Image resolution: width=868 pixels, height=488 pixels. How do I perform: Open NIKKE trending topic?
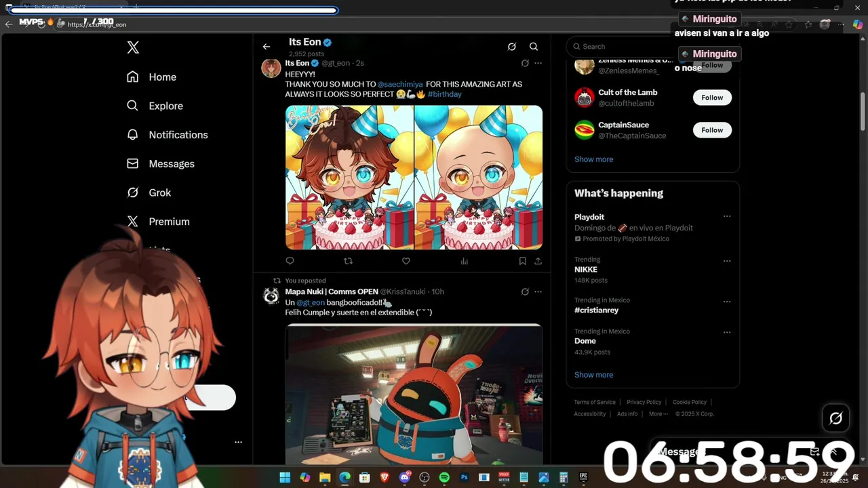click(x=586, y=270)
